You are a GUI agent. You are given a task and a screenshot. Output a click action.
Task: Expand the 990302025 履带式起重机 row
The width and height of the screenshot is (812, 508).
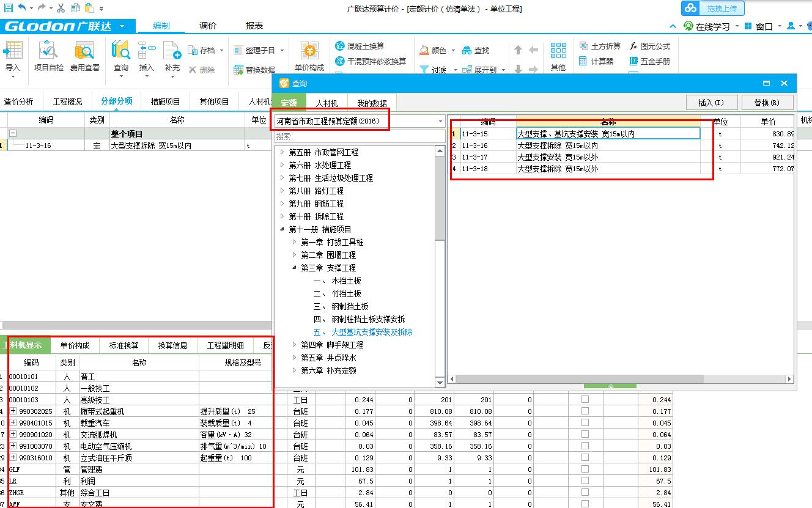(x=13, y=411)
